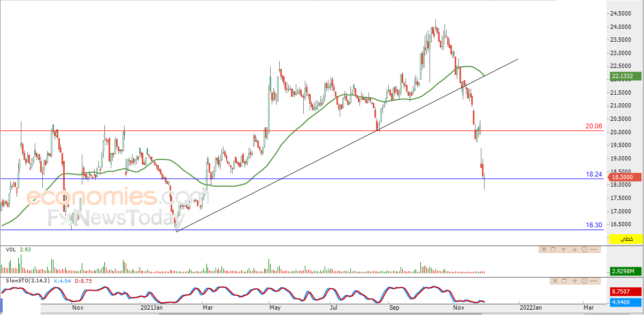Select the current price tag 18.3000
Image resolution: width=644 pixels, height=315 pixels.
point(624,176)
